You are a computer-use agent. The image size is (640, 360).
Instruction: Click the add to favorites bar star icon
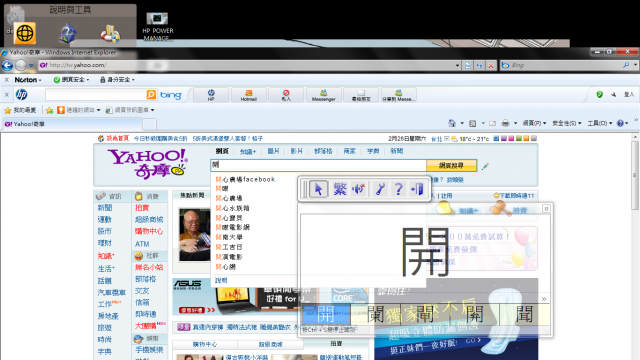[49, 110]
